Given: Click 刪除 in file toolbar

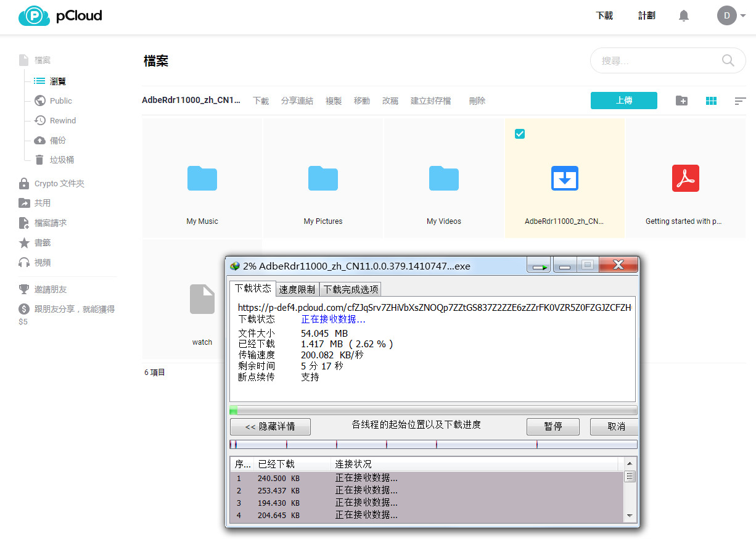Looking at the screenshot, I should coord(477,101).
